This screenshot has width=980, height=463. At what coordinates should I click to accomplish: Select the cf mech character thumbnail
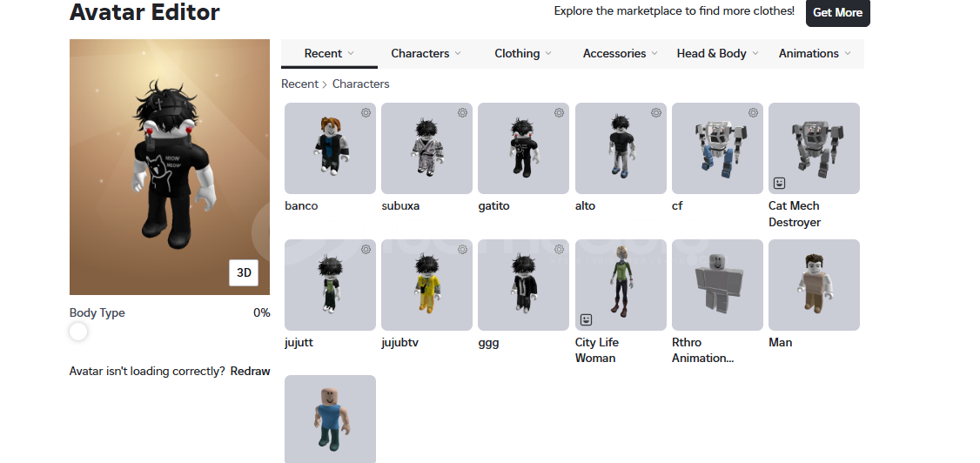pos(717,148)
